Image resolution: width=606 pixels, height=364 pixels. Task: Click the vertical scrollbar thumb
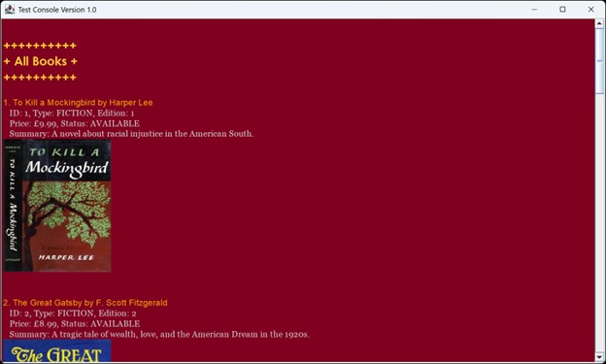pyautogui.click(x=599, y=60)
